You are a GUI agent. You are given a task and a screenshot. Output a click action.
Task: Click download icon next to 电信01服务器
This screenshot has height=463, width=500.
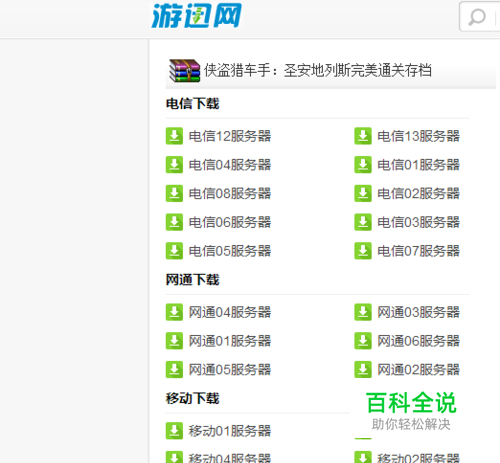tap(363, 165)
